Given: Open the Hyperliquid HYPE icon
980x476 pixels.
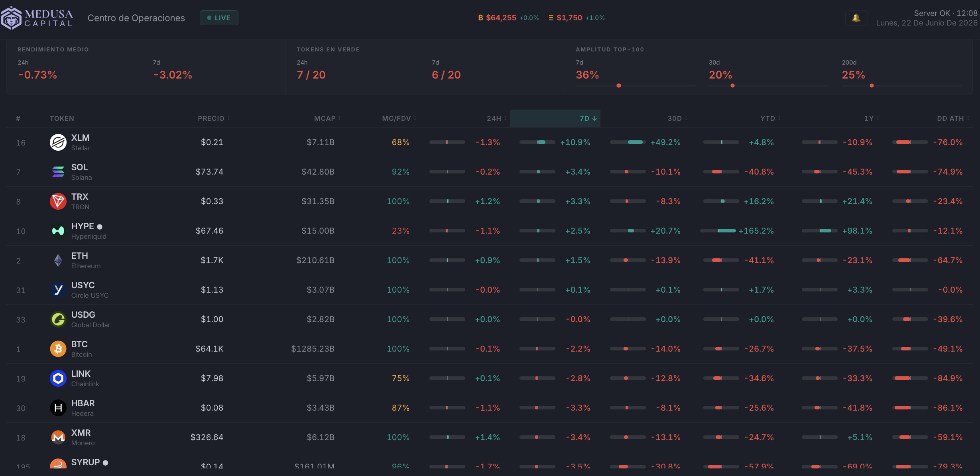Looking at the screenshot, I should [x=58, y=231].
